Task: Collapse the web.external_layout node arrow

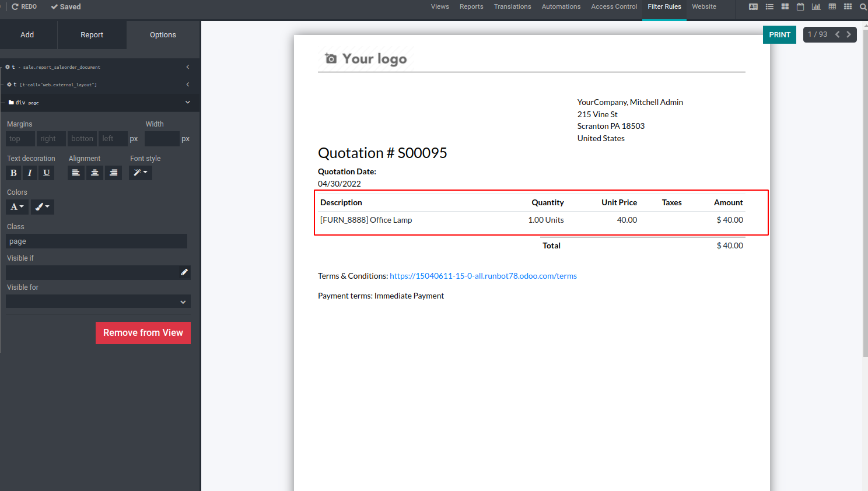Action: 188,85
